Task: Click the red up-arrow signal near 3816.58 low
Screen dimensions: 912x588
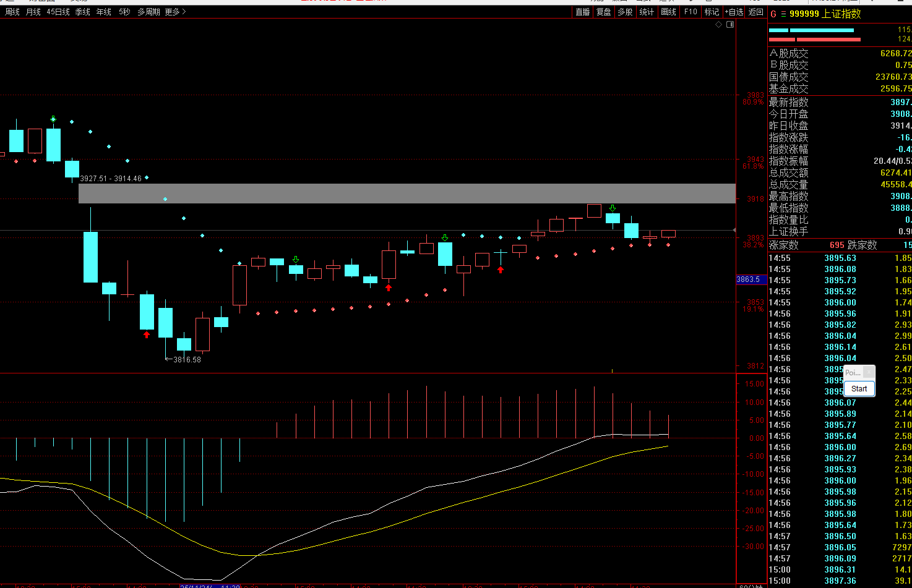Action: [147, 335]
